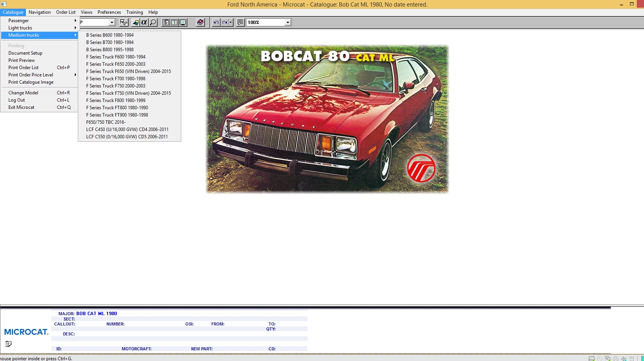Select F Series Truck F700 1980-1998

tap(129, 79)
